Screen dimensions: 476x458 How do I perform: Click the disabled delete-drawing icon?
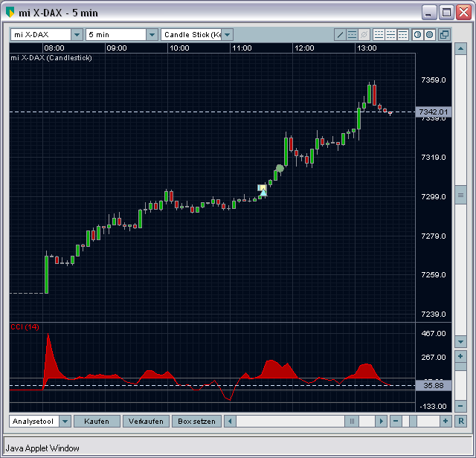(364, 35)
